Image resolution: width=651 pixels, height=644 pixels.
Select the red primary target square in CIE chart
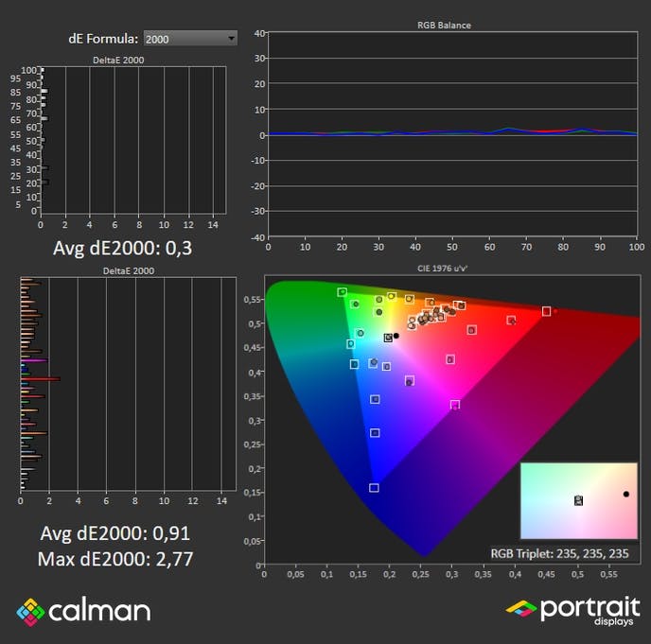click(546, 311)
